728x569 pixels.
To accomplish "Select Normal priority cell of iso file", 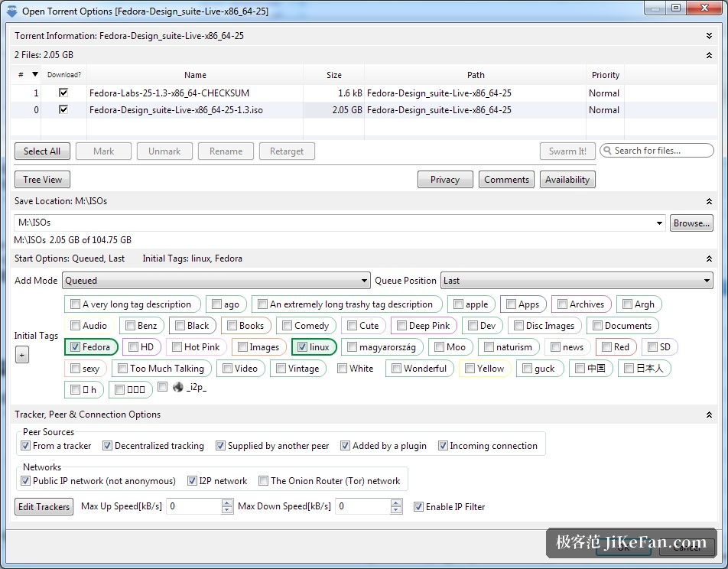I will tap(604, 110).
